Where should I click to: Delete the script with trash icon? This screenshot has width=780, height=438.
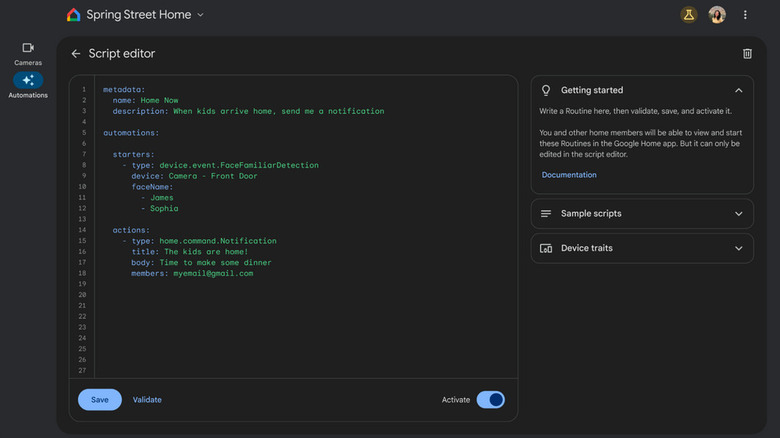pos(747,54)
